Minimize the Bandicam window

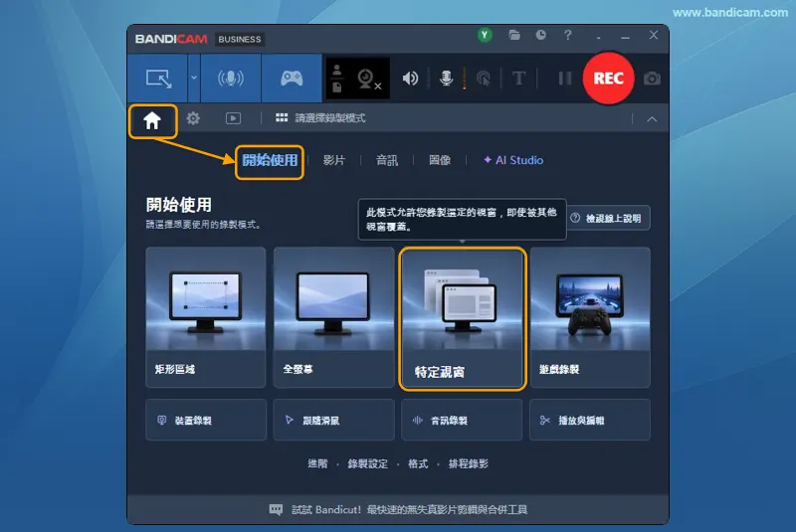(625, 36)
